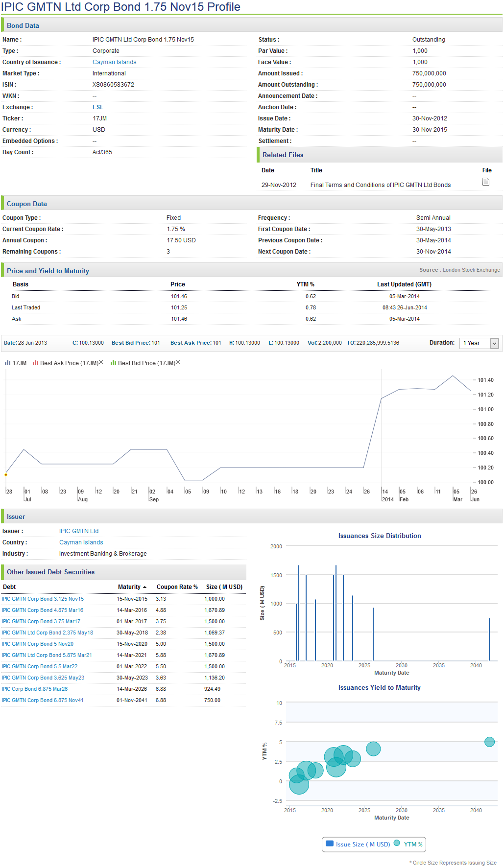Open the Final Terms document file icon
This screenshot has width=504, height=868.
(x=485, y=182)
